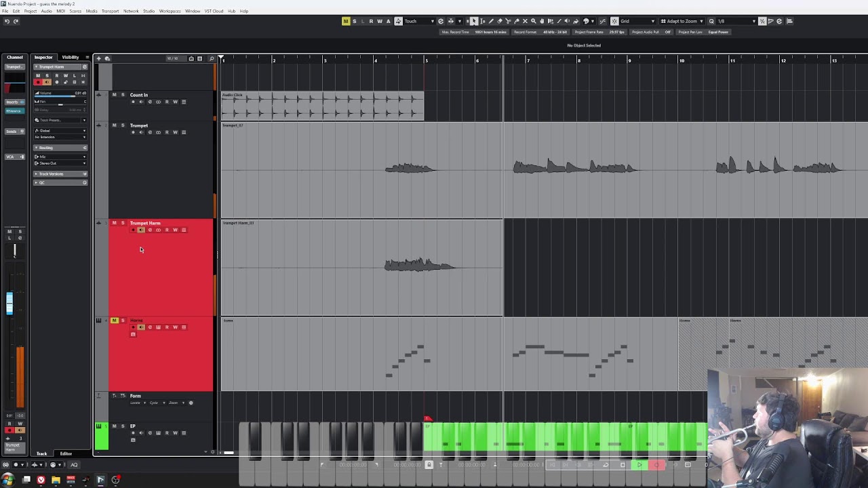Open the Stereo Out routing dropdown
The image size is (868, 488).
pos(61,163)
